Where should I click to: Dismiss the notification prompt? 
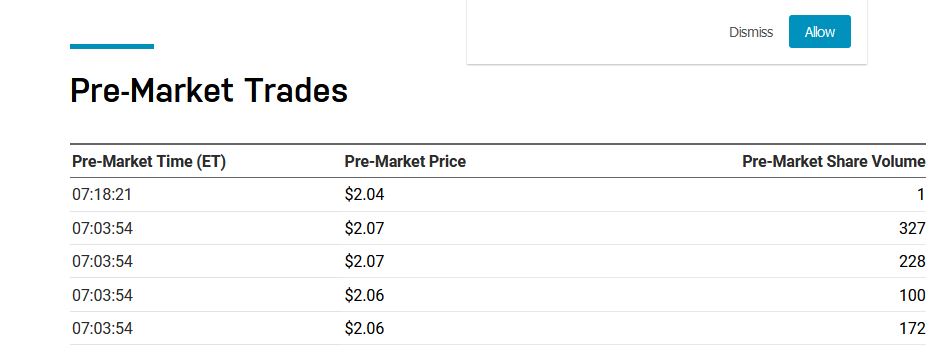tap(751, 32)
